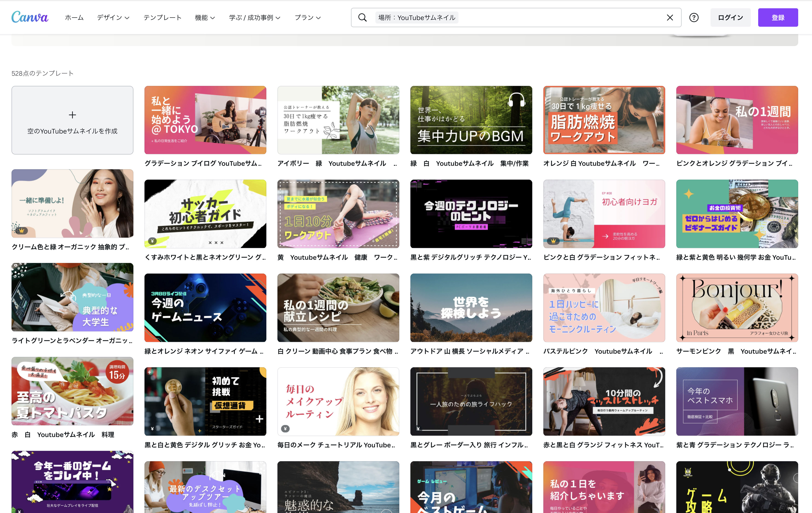This screenshot has width=812, height=513.
Task: Open the 学ぶ / 成功事例 dropdown
Action: point(255,17)
